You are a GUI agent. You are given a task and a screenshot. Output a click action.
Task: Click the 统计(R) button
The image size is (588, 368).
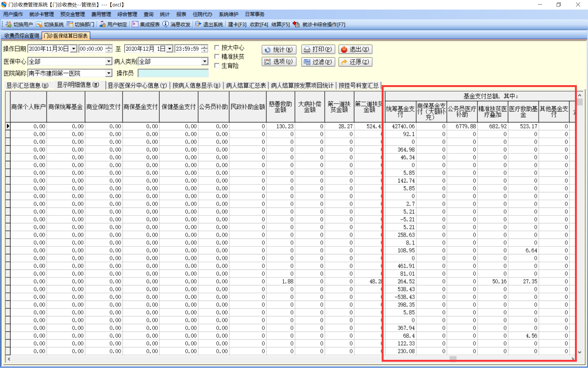tap(279, 50)
